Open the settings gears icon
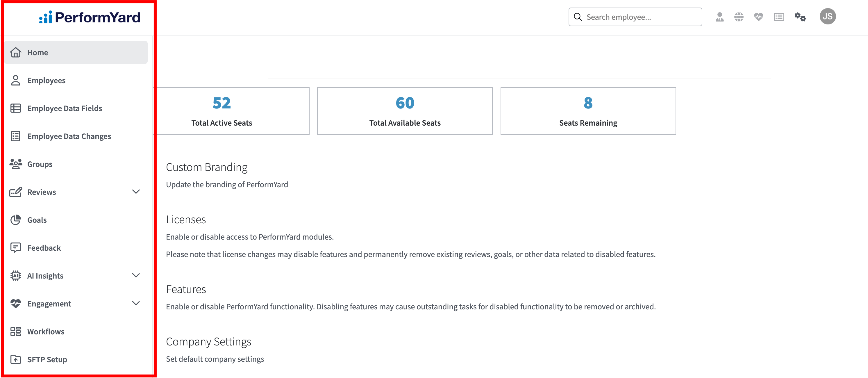This screenshot has height=378, width=868. point(800,17)
